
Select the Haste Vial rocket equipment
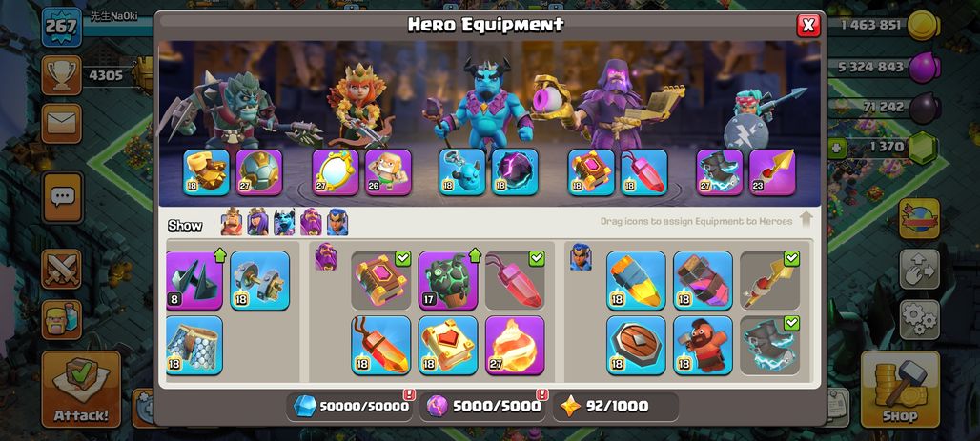636,280
